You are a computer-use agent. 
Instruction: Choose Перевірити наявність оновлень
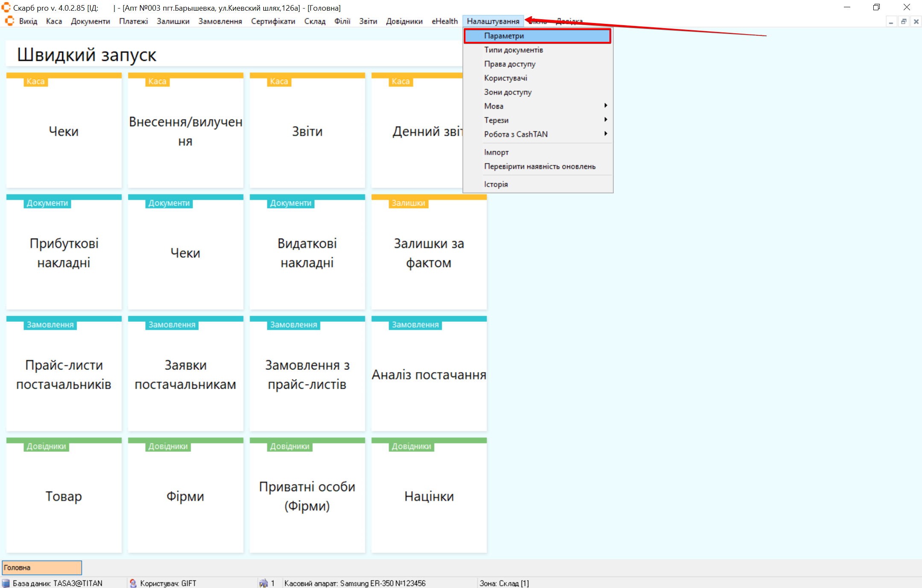(539, 166)
